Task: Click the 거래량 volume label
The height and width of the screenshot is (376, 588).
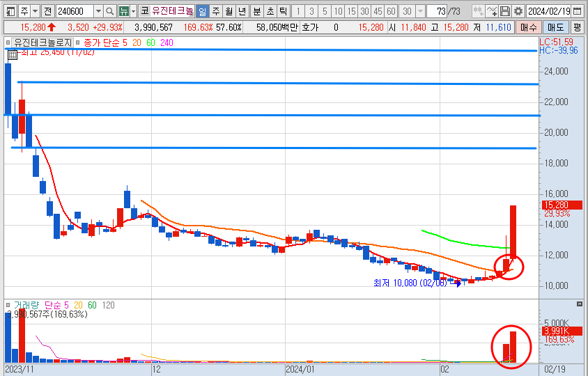Action: click(26, 305)
